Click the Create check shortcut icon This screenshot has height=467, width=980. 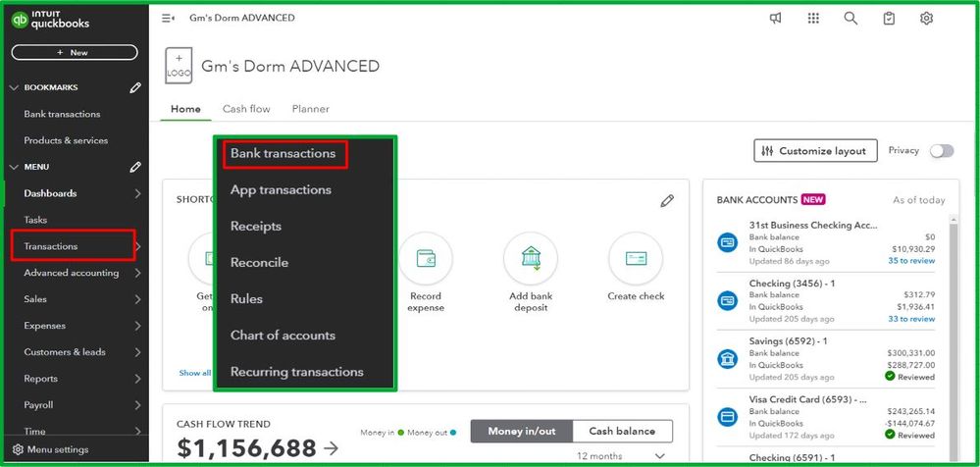pos(636,258)
